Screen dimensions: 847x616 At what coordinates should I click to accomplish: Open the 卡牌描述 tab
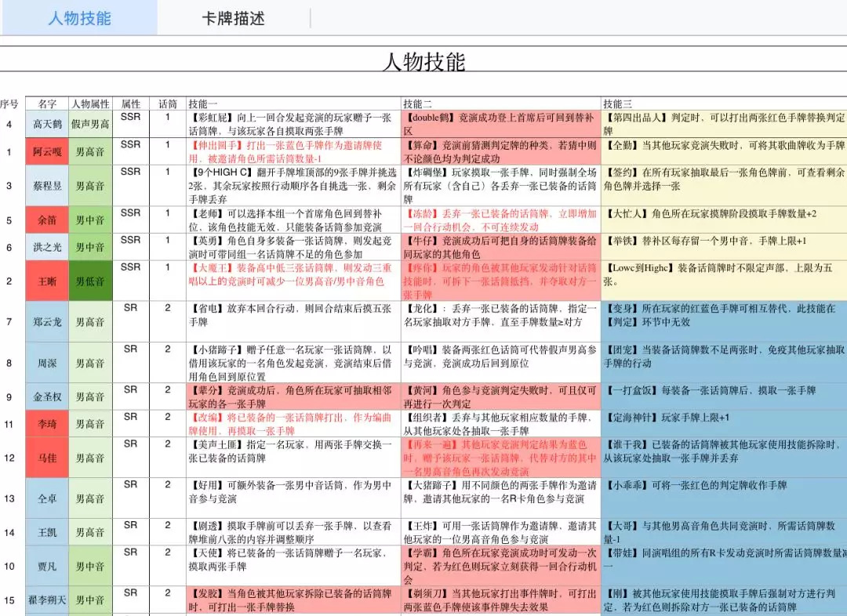pos(234,18)
